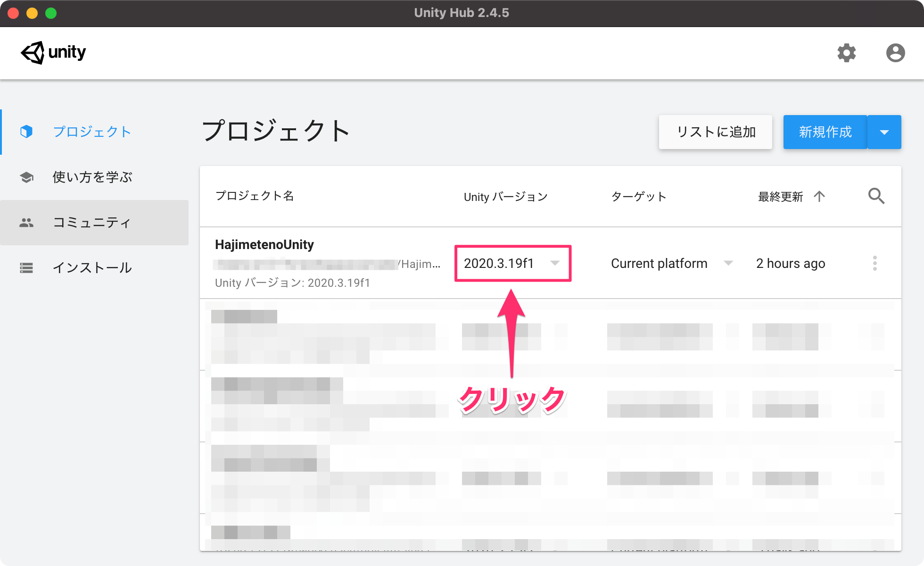Click the Unity logo
924x566 pixels.
tap(53, 52)
